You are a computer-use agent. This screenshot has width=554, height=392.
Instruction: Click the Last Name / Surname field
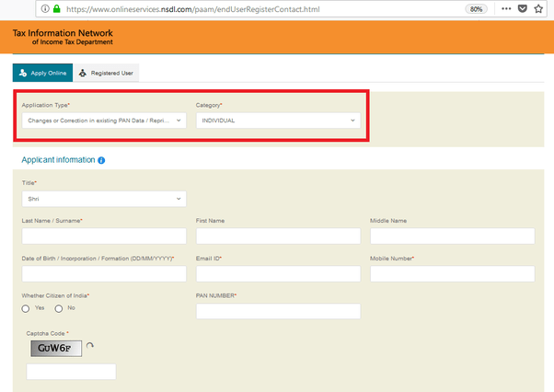click(x=104, y=236)
